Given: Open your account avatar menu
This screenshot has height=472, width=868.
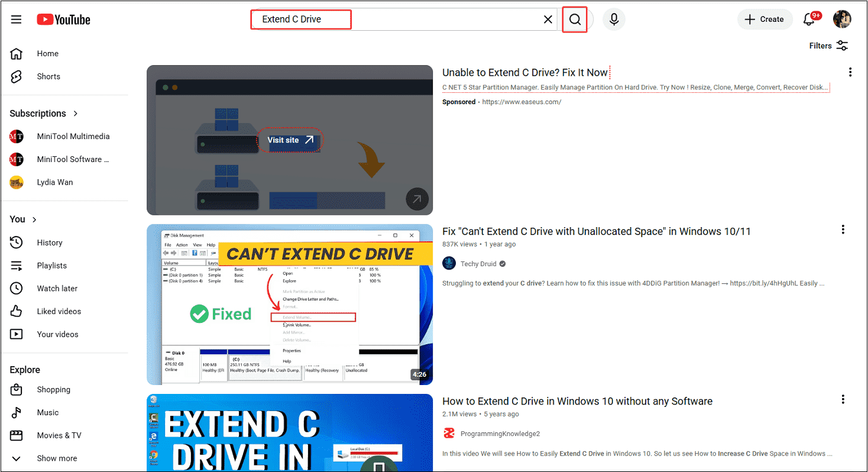Looking at the screenshot, I should click(x=842, y=19).
